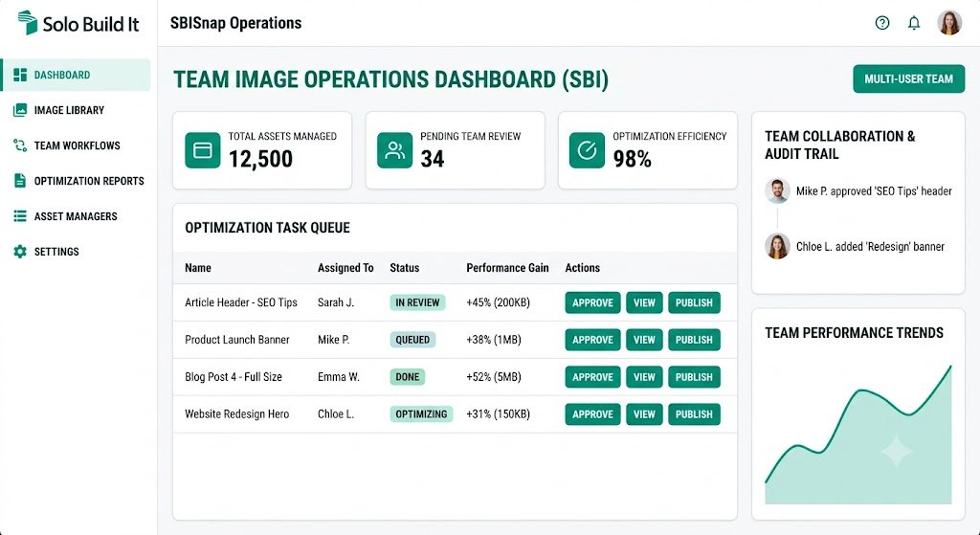
Task: Open the user profile avatar in header
Action: tap(949, 23)
